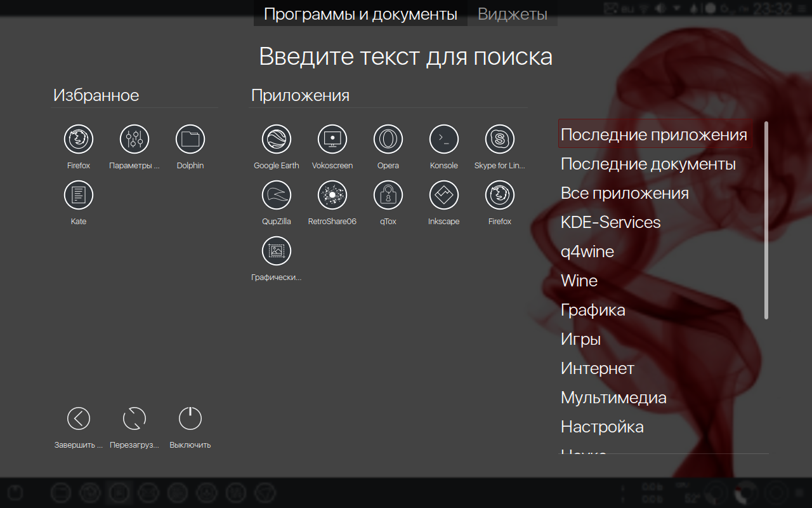Open the q4wine category
The height and width of the screenshot is (508, 812).
point(587,251)
